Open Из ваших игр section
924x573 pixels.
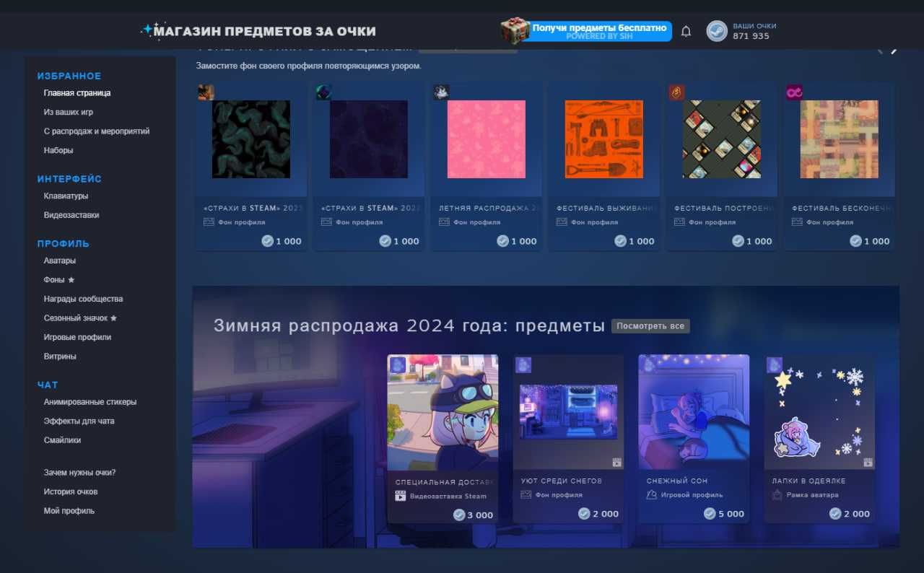click(x=68, y=113)
